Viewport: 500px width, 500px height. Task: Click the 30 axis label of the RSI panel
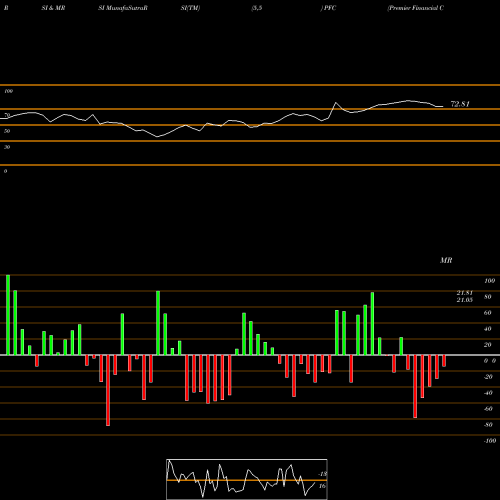tap(7, 147)
